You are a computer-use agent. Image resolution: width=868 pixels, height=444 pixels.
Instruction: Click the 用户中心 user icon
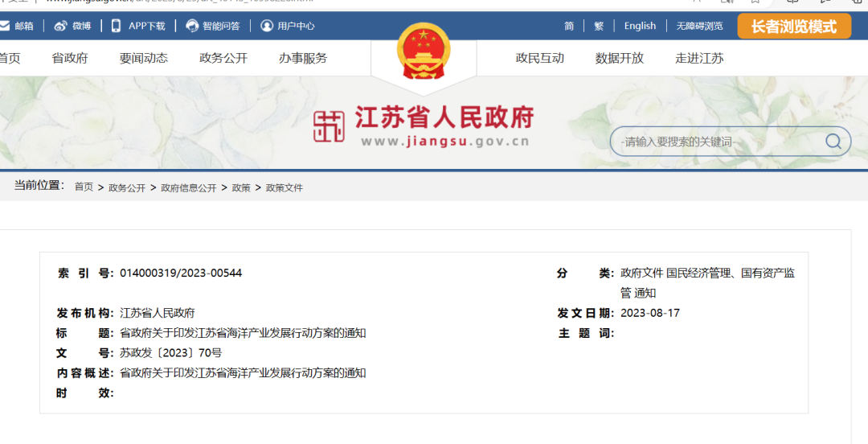coord(267,26)
